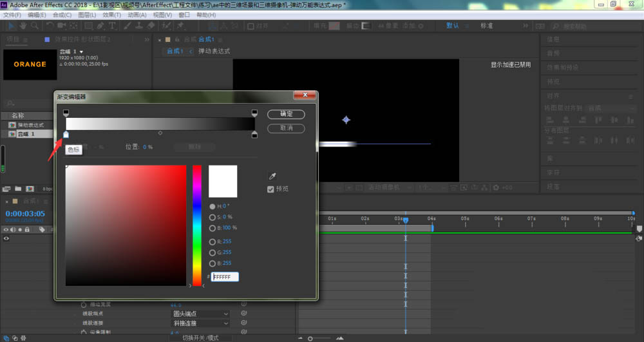Pick the eyedropper in gradient editor
The width and height of the screenshot is (644, 342).
[x=272, y=176]
